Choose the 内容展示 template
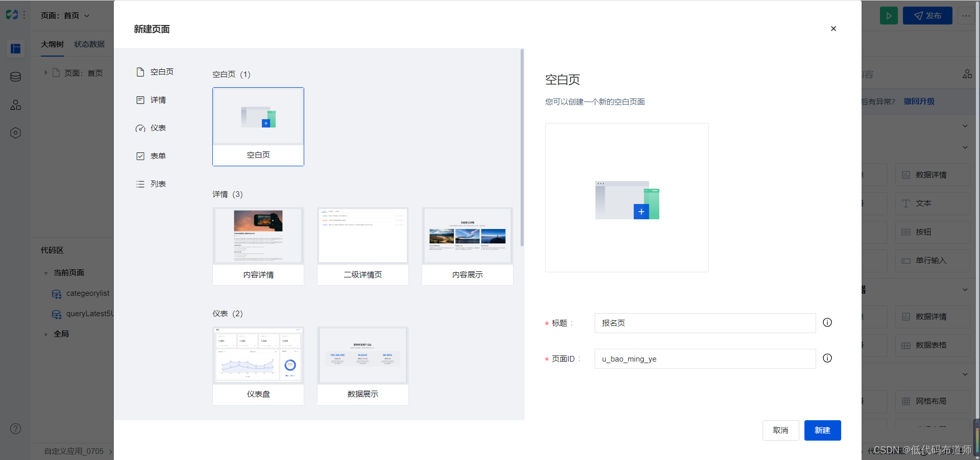The width and height of the screenshot is (980, 460). click(468, 246)
